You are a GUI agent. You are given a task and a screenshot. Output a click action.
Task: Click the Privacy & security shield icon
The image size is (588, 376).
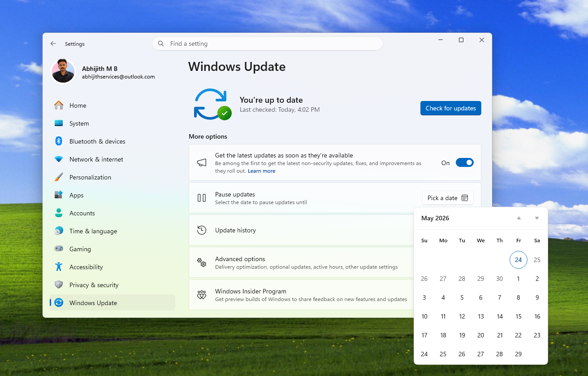click(x=59, y=284)
